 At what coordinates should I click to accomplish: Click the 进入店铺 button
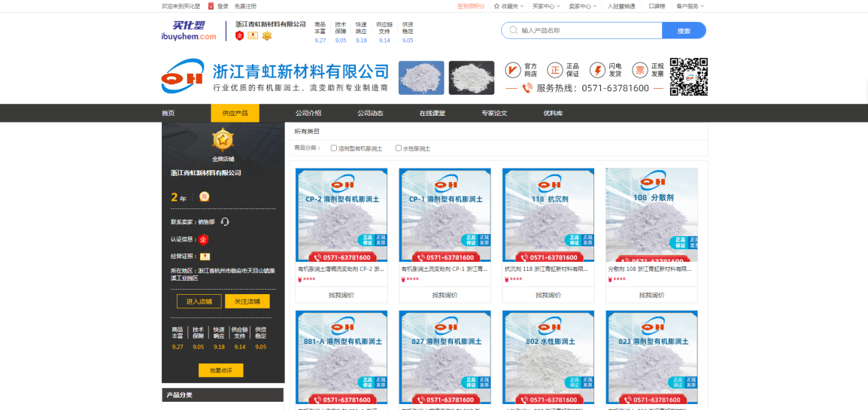pos(199,302)
